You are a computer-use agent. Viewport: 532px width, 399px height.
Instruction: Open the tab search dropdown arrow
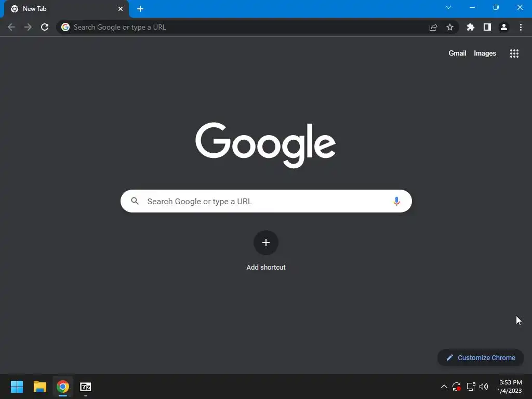448,7
